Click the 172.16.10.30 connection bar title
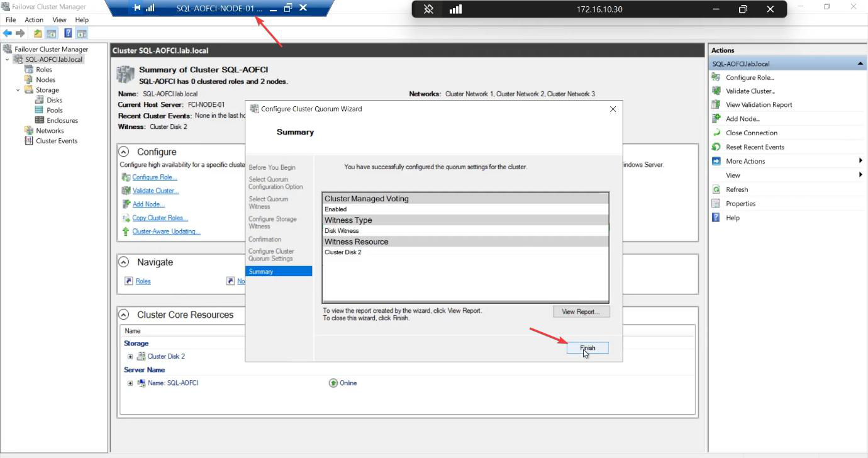Viewport: 868px width, 458px height. tap(599, 9)
